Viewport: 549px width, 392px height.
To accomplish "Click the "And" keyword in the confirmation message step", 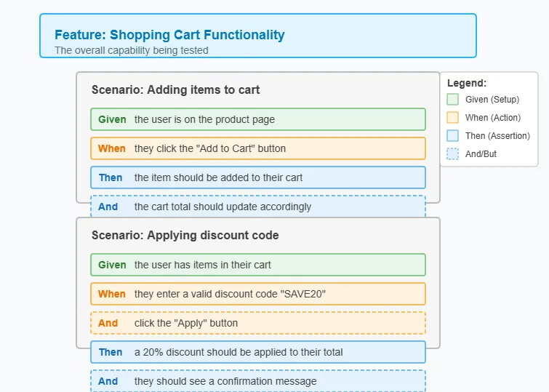I will (108, 381).
